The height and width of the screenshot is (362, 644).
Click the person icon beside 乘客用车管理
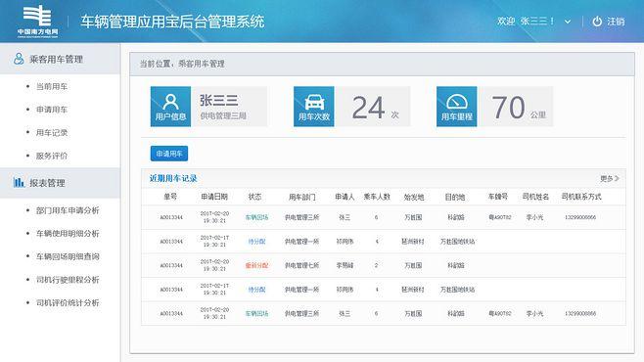point(18,59)
